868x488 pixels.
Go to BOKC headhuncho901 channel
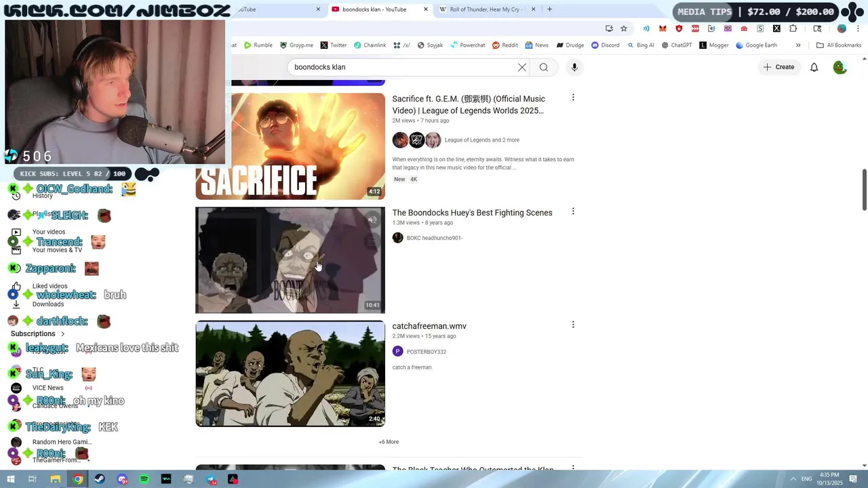point(435,238)
